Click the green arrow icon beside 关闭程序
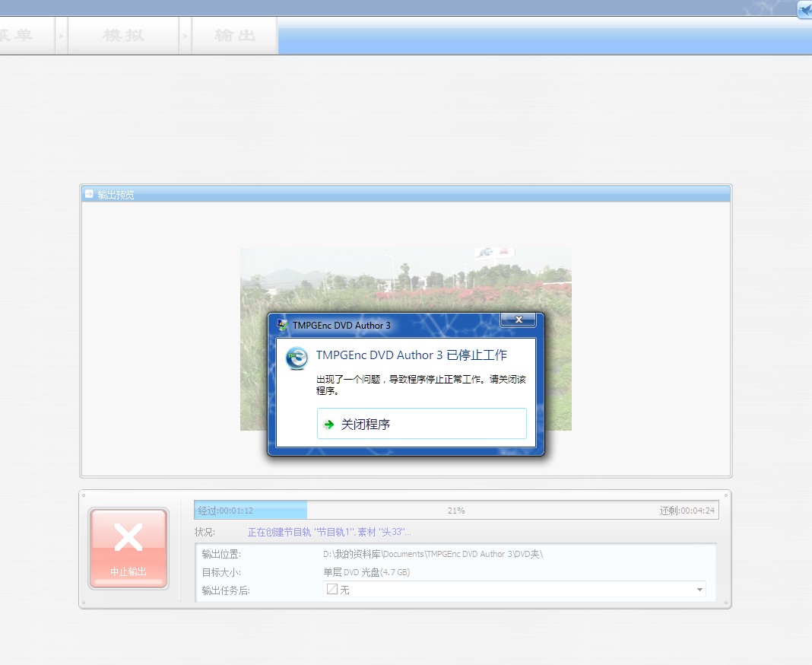The height and width of the screenshot is (665, 812). (x=329, y=425)
